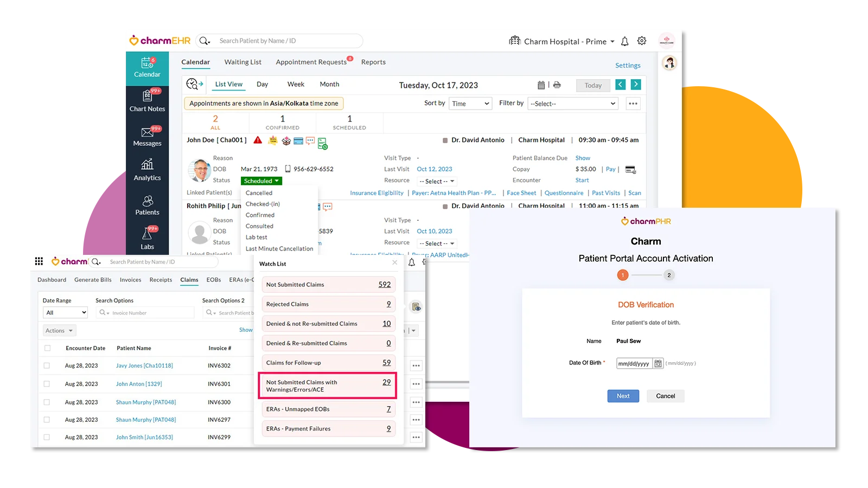Screen dimensions: 868x488
Task: Open the Filter by Select dropdown
Action: coord(573,104)
